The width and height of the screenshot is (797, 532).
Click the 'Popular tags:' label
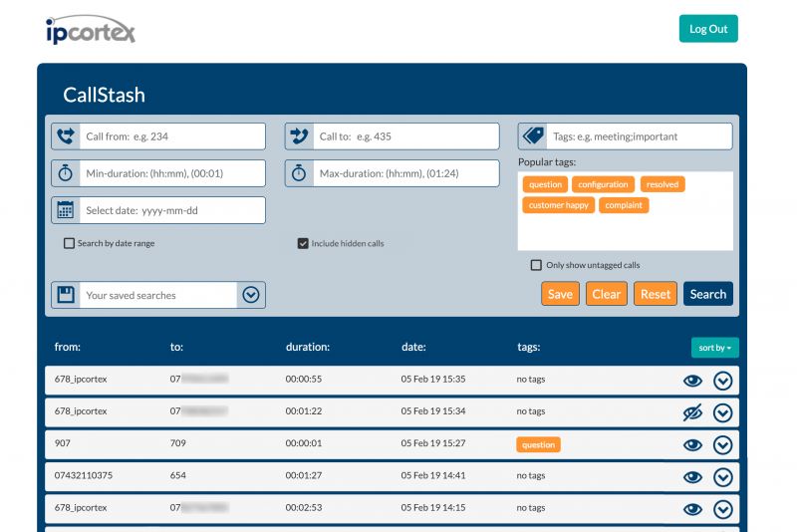click(x=547, y=162)
